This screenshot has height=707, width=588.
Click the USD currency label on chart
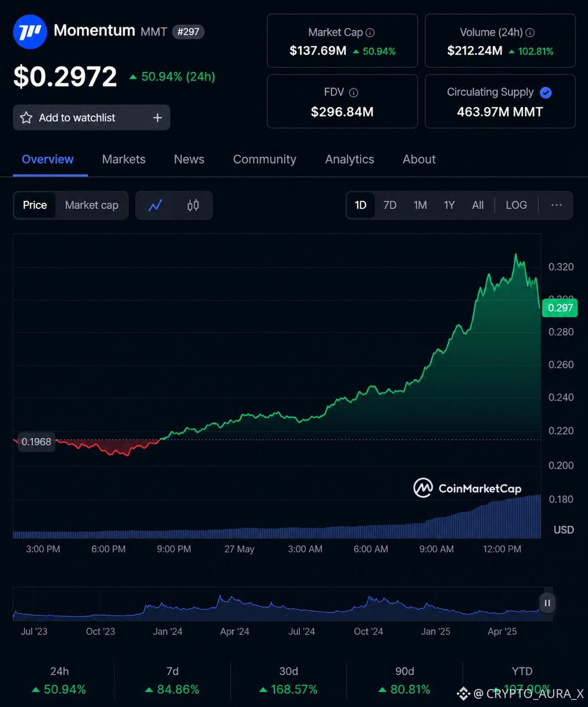(563, 530)
